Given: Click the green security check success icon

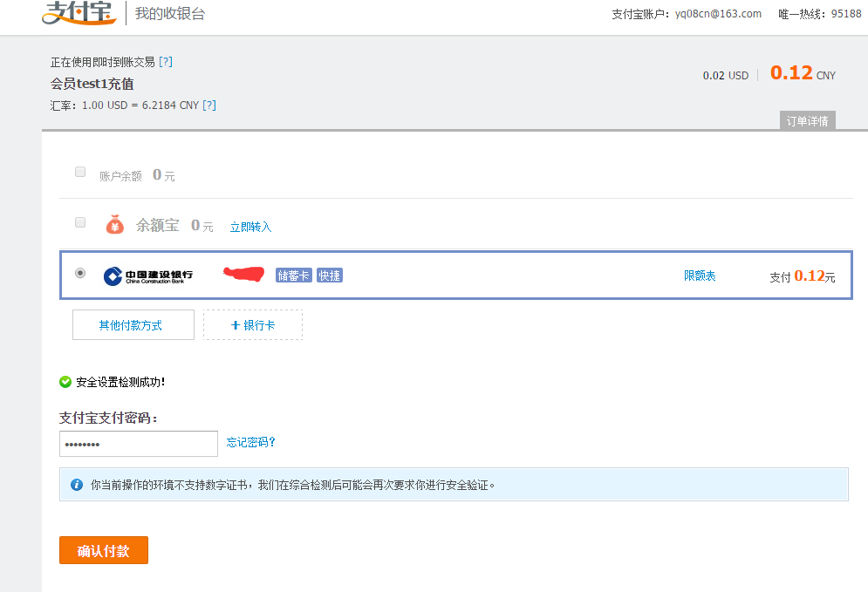Looking at the screenshot, I should click(65, 382).
